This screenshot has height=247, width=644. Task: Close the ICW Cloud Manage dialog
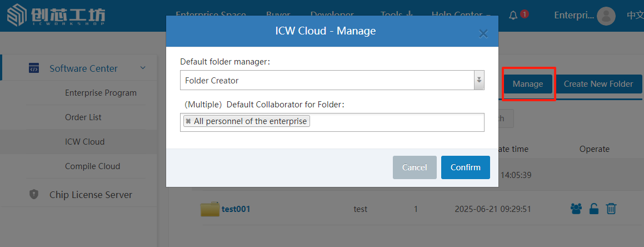click(x=483, y=33)
